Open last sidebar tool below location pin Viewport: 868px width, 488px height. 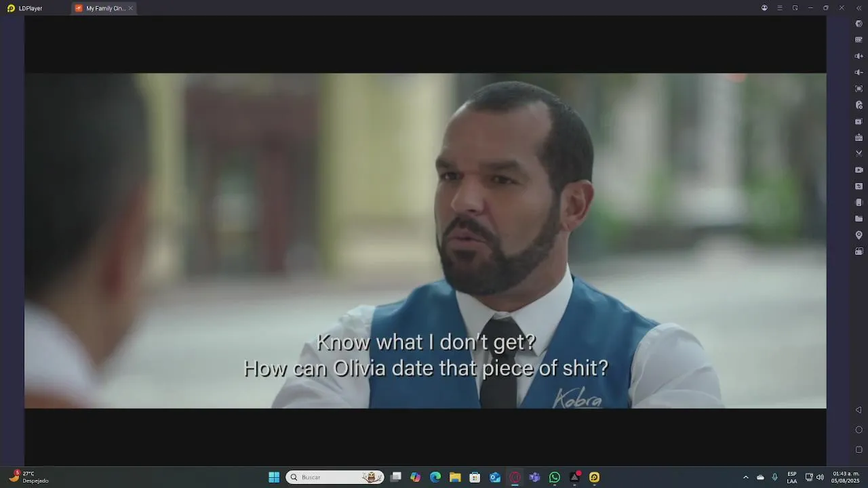[859, 251]
